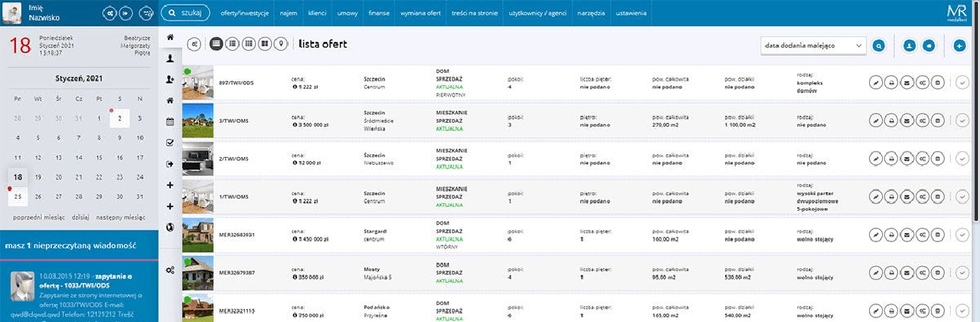Email the 2/TWI/OMS offer

click(908, 158)
